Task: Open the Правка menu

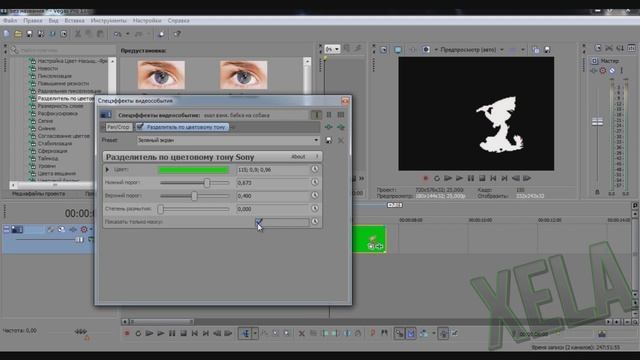Action: [x=33, y=20]
